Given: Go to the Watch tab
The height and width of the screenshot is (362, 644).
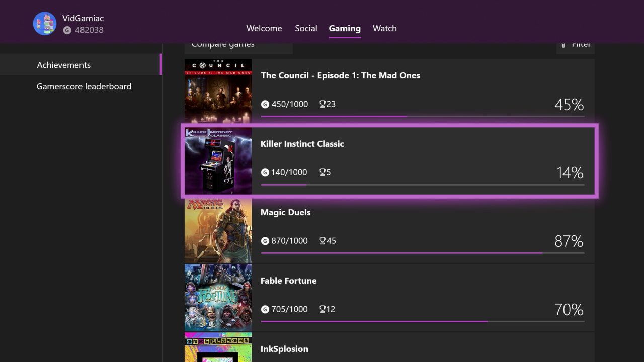Looking at the screenshot, I should (385, 29).
